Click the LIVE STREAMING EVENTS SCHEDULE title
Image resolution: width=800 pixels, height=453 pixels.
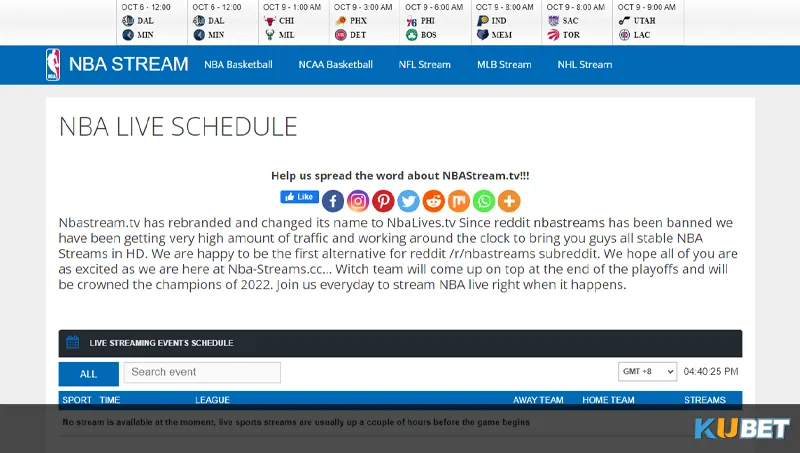(161, 343)
